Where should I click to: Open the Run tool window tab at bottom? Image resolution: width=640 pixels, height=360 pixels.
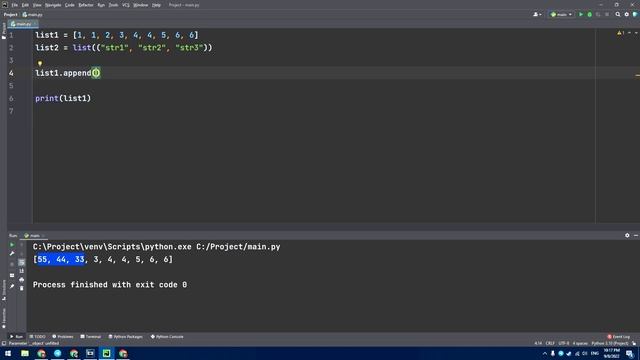pyautogui.click(x=16, y=337)
